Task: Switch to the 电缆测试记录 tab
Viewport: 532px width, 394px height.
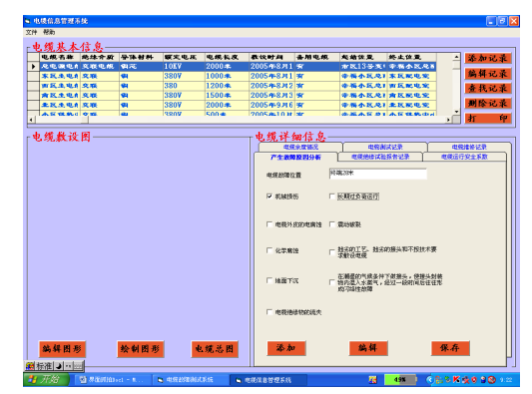Action: coord(385,147)
